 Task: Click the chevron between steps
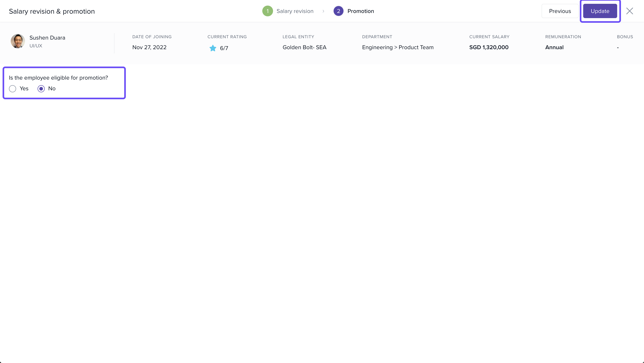click(x=323, y=11)
